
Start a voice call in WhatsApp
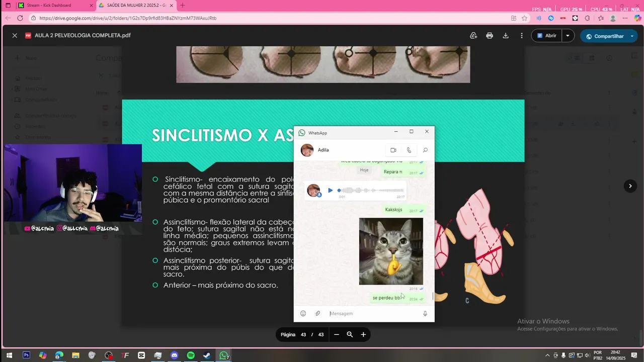pos(409,150)
